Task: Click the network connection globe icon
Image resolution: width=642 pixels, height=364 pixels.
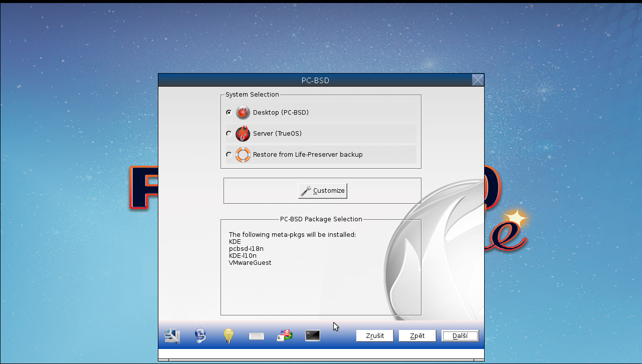Action: [200, 335]
